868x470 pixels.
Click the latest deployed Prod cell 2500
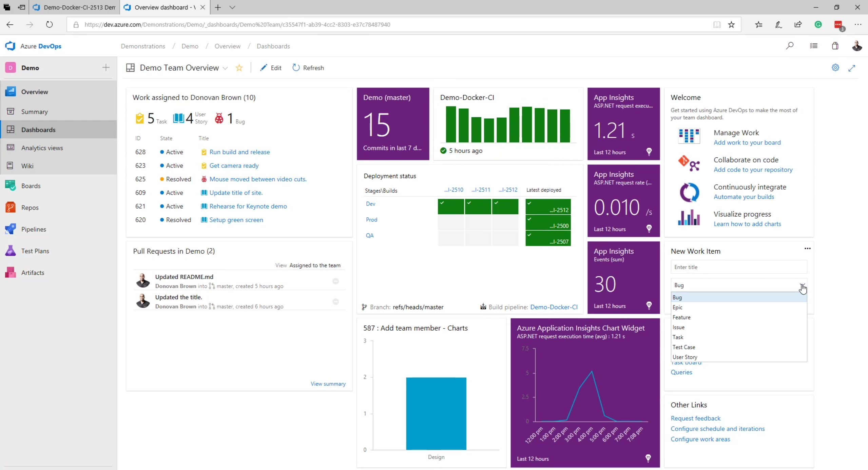click(x=548, y=222)
